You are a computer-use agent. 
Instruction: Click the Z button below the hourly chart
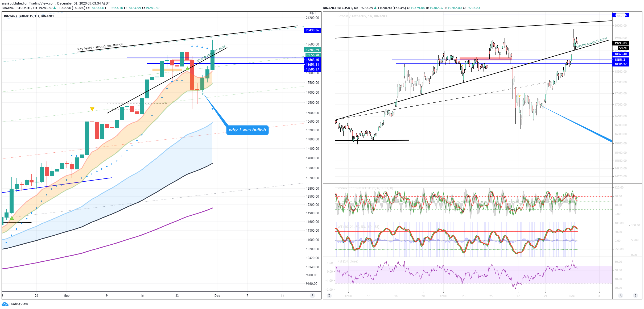coord(329,295)
